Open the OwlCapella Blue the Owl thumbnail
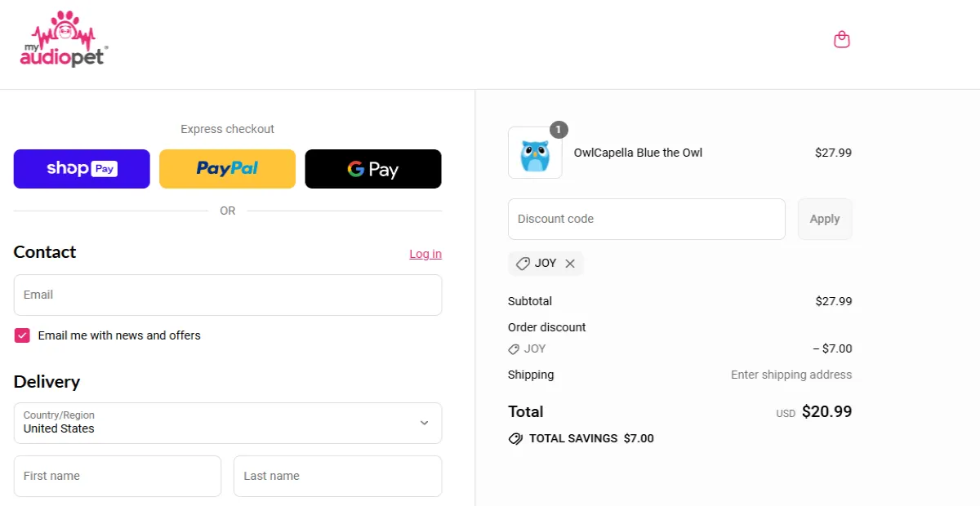Viewport: 980px width, 506px height. 535,153
